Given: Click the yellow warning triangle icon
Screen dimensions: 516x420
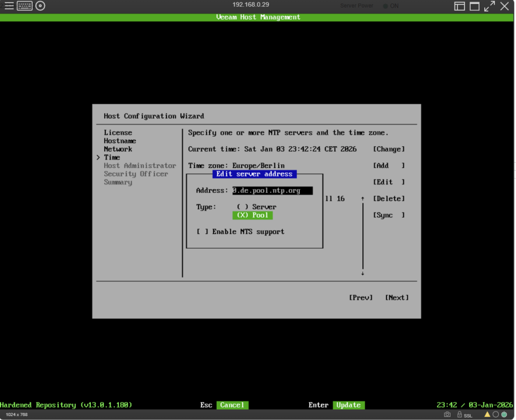Looking at the screenshot, I should (487, 414).
